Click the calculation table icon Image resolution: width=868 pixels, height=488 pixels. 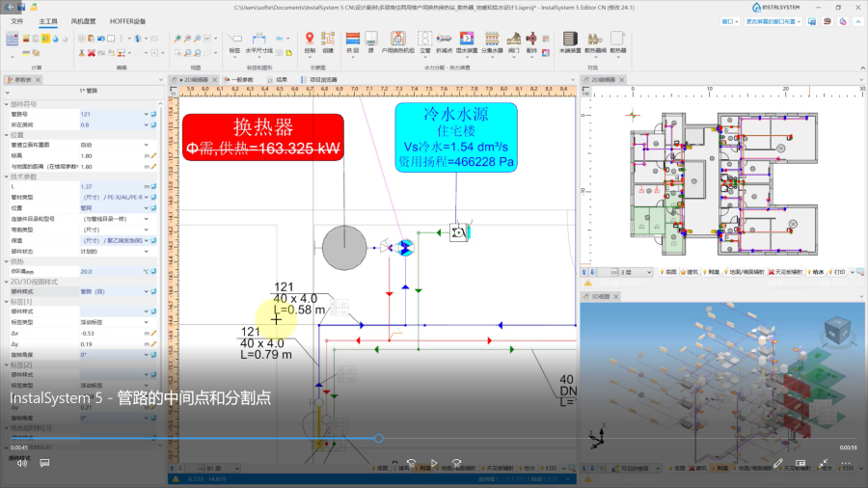(x=13, y=39)
